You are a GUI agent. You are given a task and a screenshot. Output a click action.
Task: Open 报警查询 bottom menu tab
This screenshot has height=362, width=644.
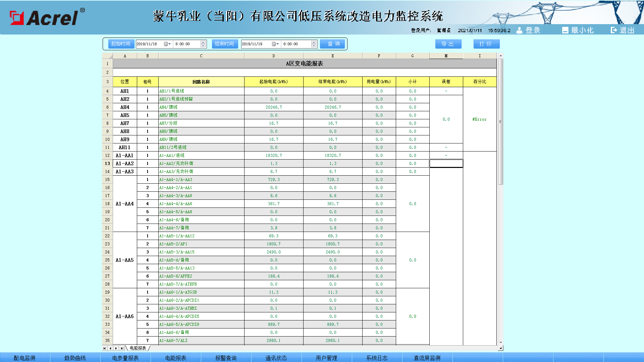click(226, 358)
